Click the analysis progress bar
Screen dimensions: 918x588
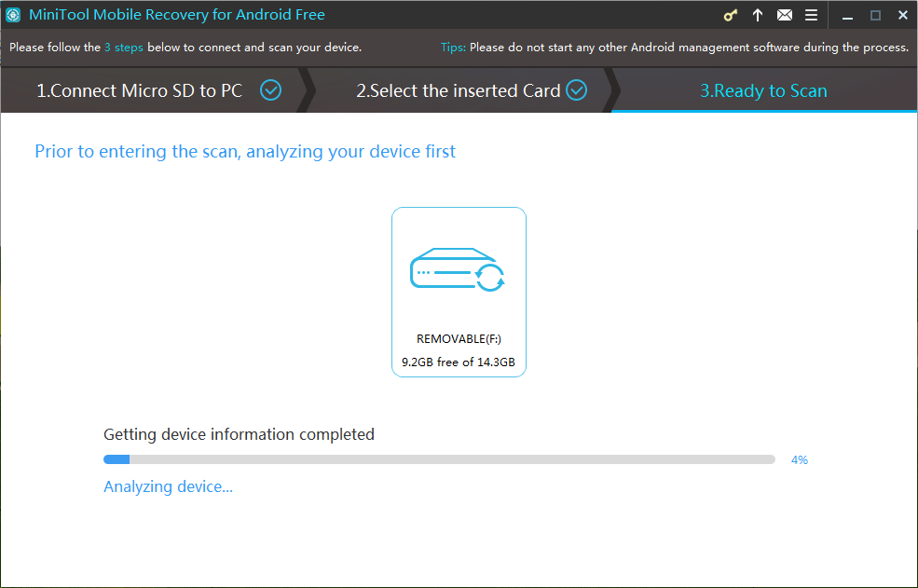tap(439, 459)
